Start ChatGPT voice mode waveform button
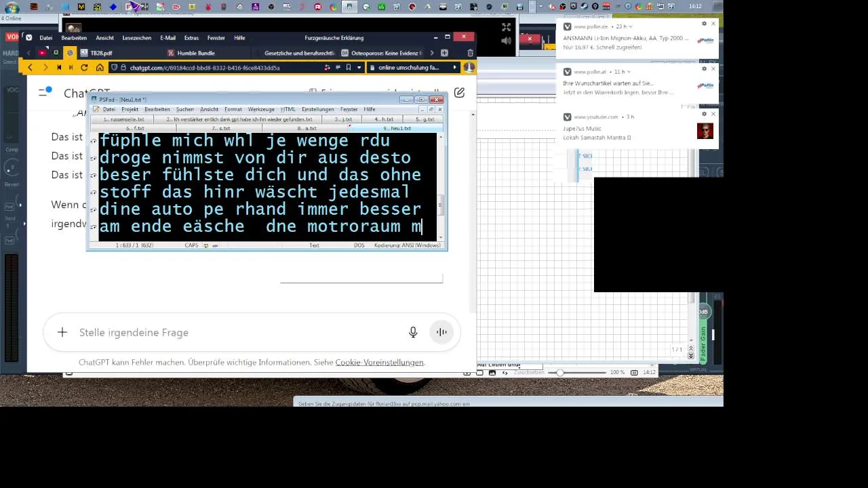 tap(441, 332)
